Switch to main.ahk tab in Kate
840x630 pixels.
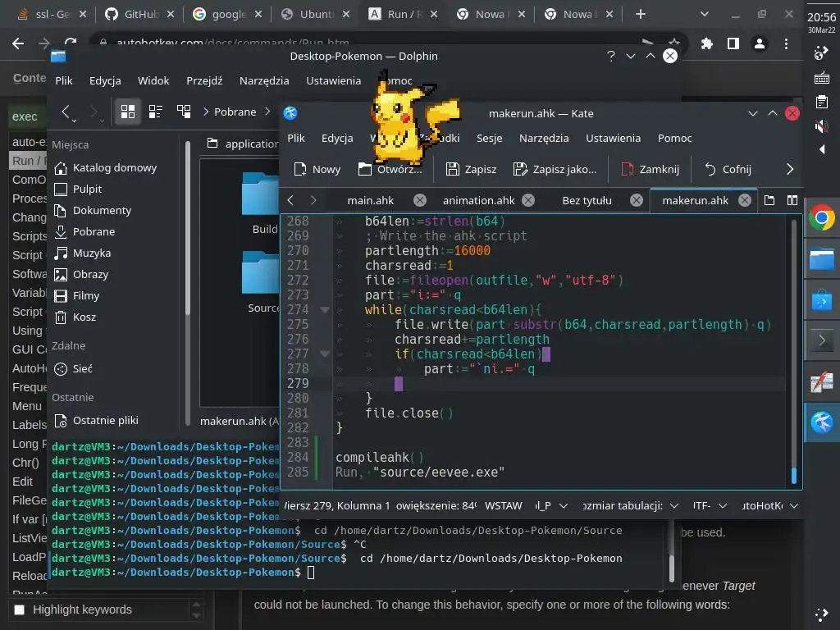pos(370,200)
